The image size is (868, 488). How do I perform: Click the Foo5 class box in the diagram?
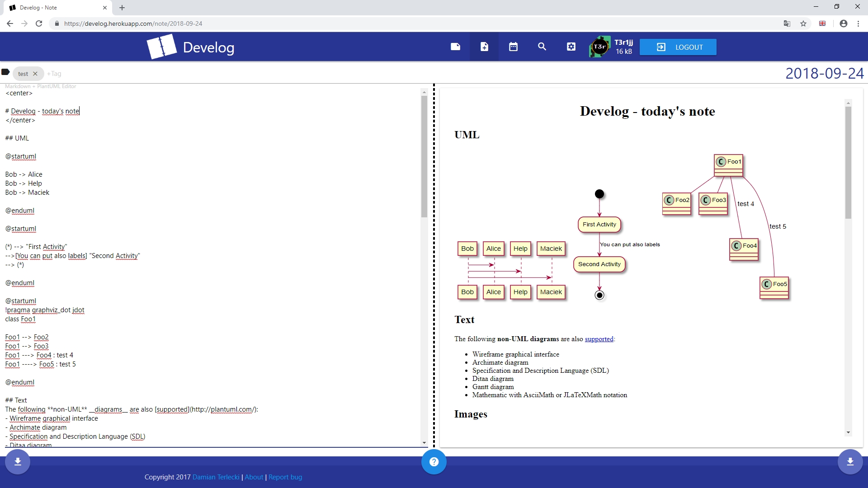(x=774, y=288)
